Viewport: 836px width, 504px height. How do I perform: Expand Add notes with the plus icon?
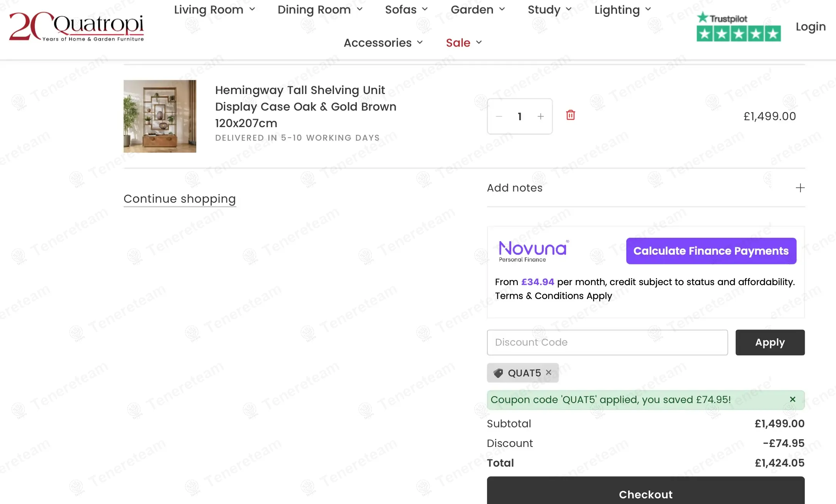[800, 188]
